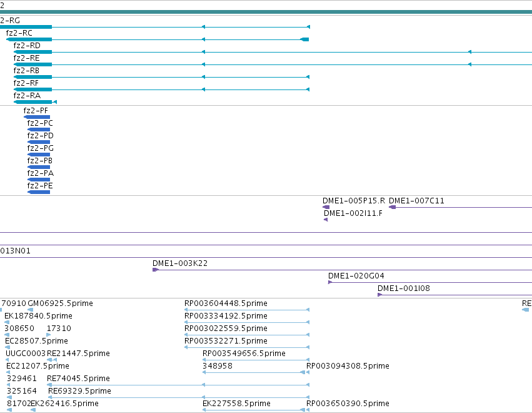Select the DME1-005P15.R feature
The width and height of the screenshot is (532, 413).
coord(326,207)
